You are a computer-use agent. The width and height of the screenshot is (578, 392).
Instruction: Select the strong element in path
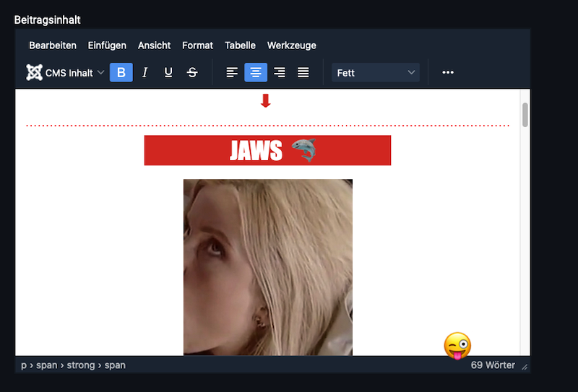(81, 365)
